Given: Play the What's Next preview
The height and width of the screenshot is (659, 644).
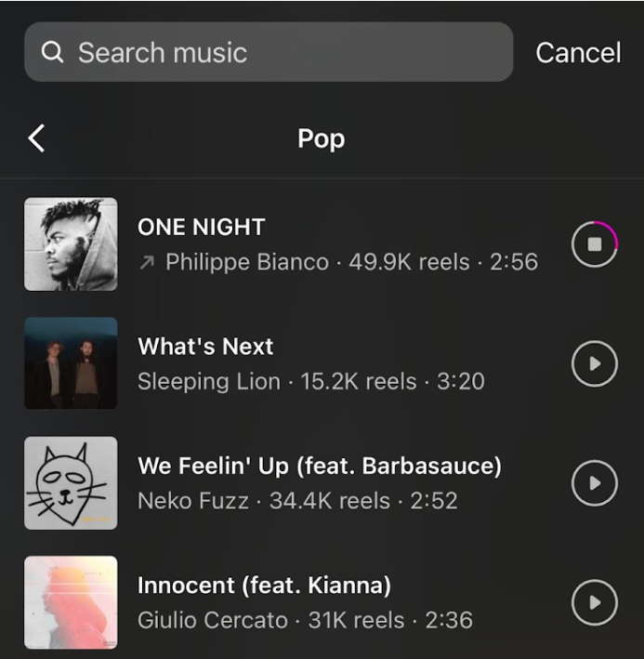Looking at the screenshot, I should [595, 363].
